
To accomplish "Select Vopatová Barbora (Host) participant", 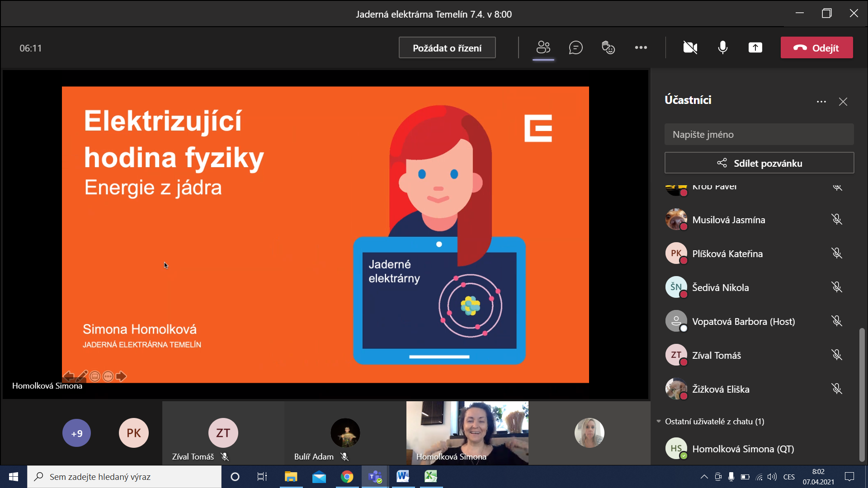I will 743,321.
